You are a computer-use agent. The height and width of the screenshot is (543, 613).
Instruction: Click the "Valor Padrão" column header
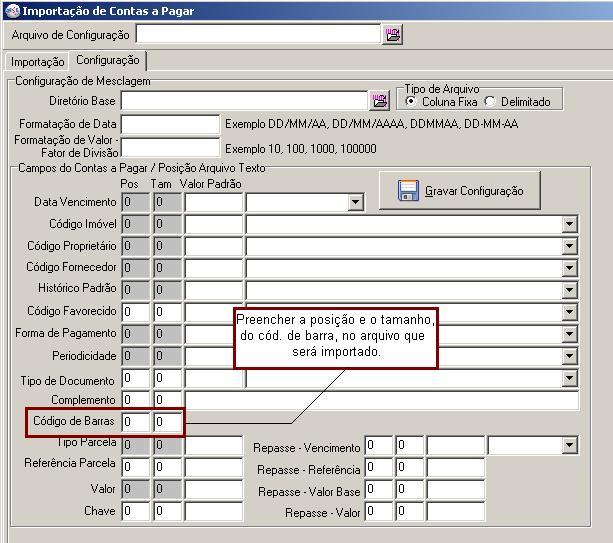click(x=211, y=184)
